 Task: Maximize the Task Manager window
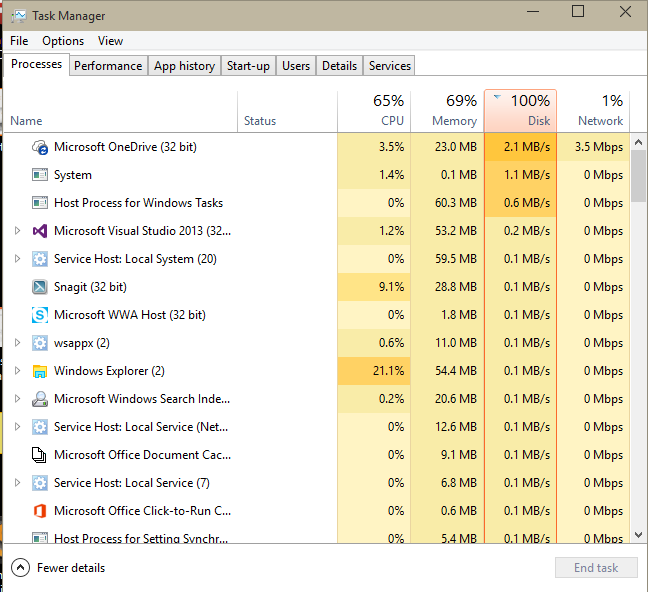coord(578,11)
